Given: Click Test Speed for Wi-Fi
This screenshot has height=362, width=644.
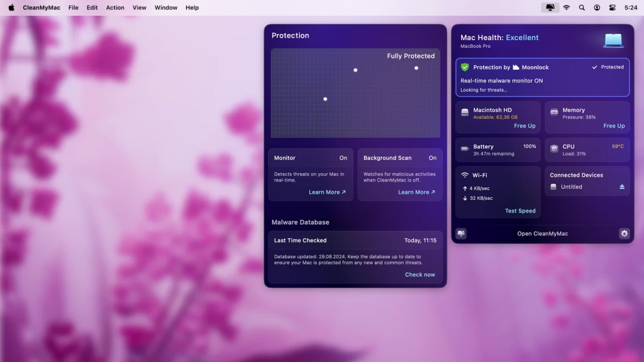Looking at the screenshot, I should [x=520, y=211].
